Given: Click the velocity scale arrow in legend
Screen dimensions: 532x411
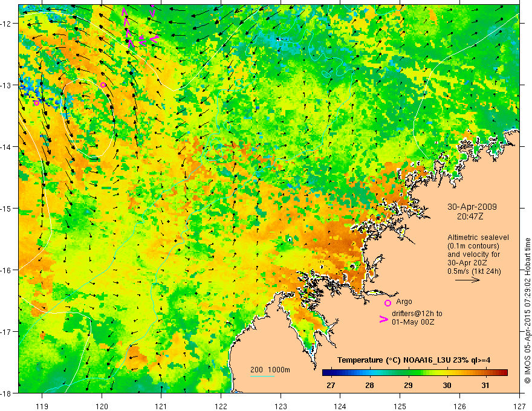Looking at the screenshot, I should coord(467,280).
